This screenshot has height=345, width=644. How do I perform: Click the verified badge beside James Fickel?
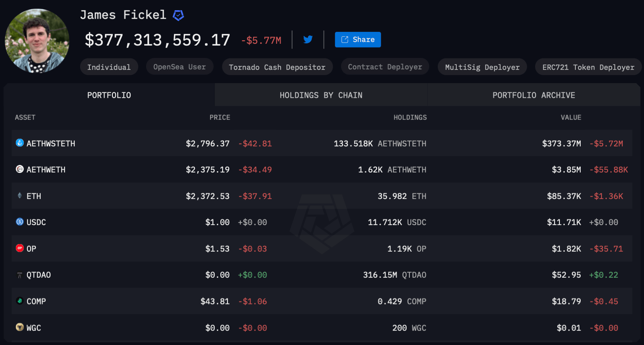(178, 15)
